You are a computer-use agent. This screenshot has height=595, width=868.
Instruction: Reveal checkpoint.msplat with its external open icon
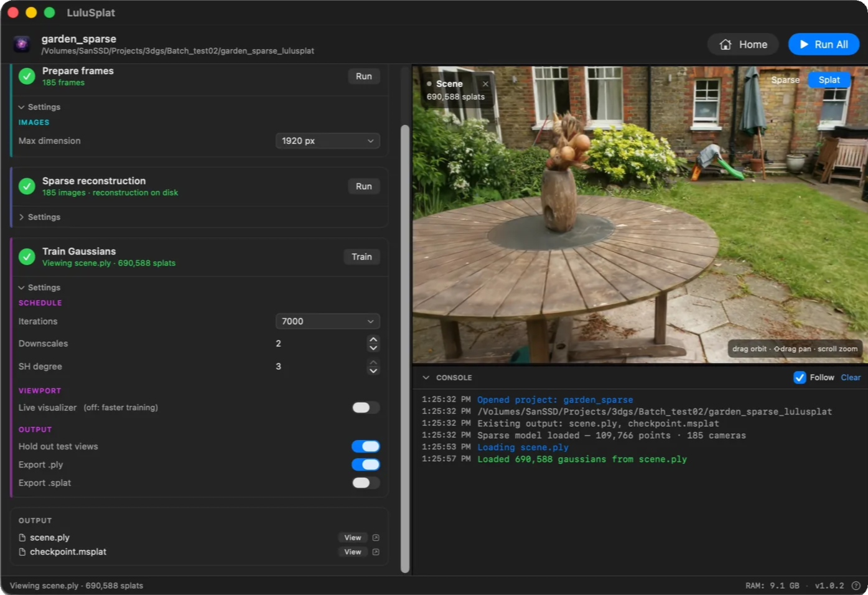pyautogui.click(x=376, y=552)
